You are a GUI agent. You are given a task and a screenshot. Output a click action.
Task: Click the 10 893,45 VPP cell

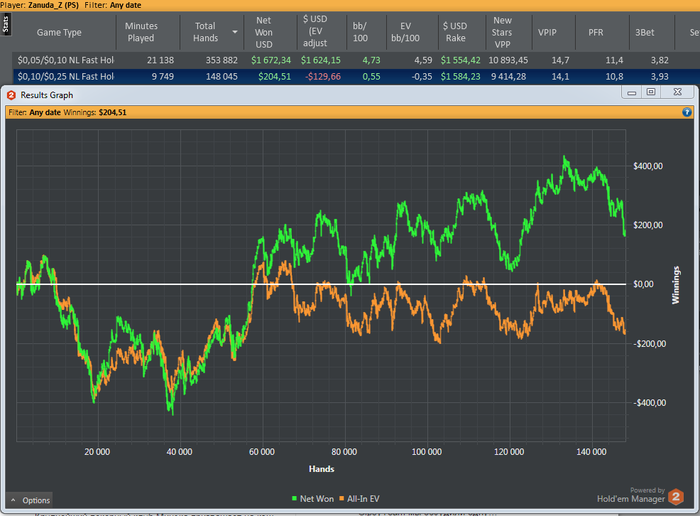pyautogui.click(x=508, y=60)
